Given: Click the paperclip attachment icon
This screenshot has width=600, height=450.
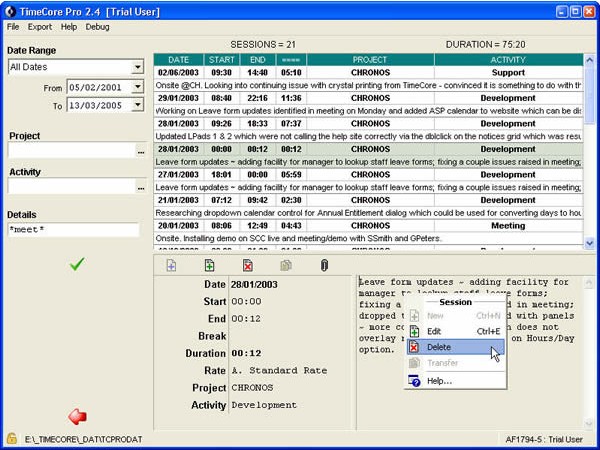Looking at the screenshot, I should (x=324, y=265).
